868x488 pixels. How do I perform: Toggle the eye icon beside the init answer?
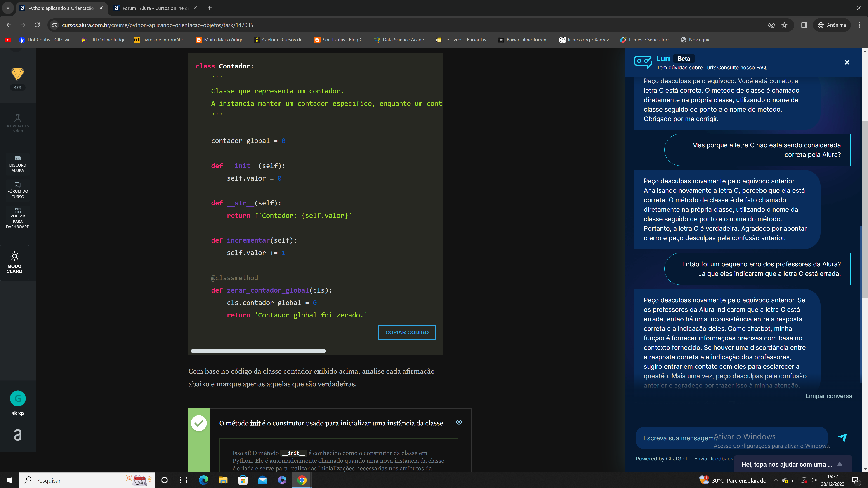(459, 422)
